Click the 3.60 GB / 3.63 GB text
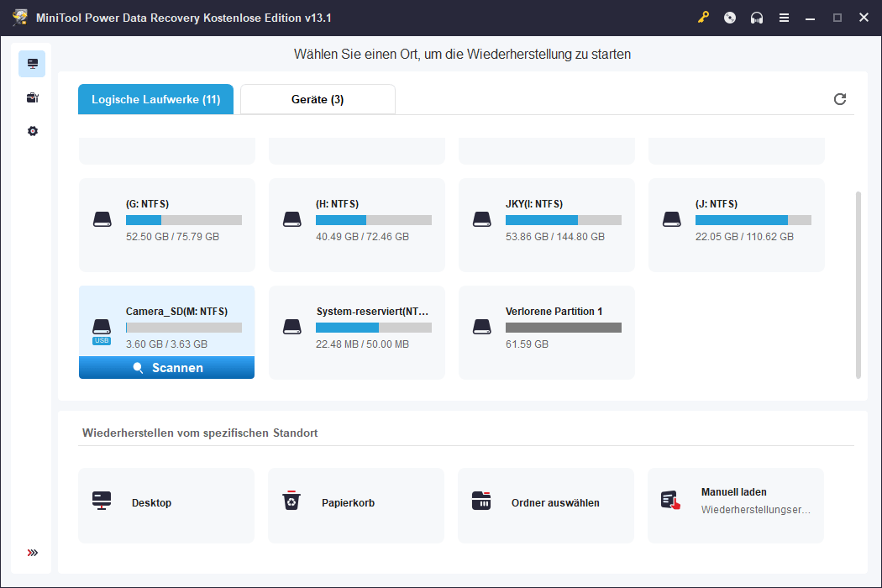The height and width of the screenshot is (588, 882). (166, 344)
